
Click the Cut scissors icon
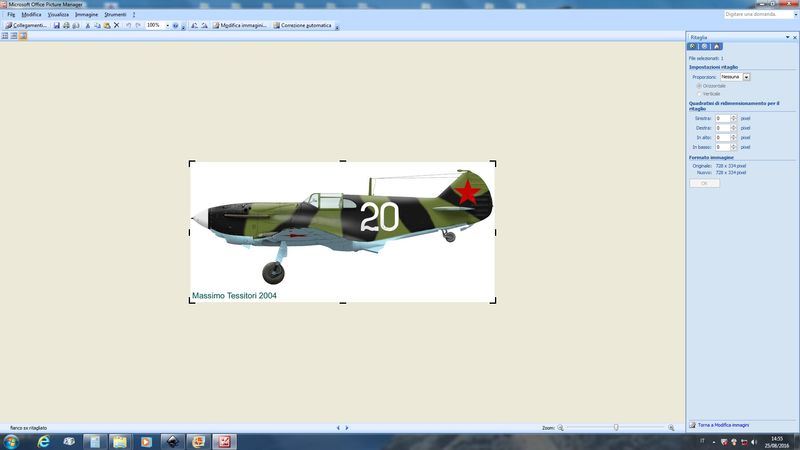pos(88,25)
